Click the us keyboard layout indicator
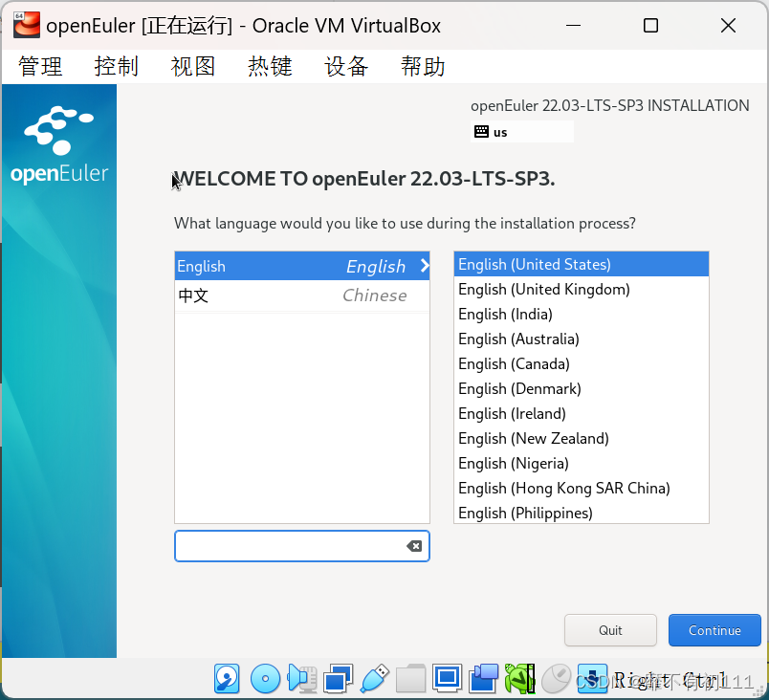This screenshot has width=769, height=700. tap(522, 131)
